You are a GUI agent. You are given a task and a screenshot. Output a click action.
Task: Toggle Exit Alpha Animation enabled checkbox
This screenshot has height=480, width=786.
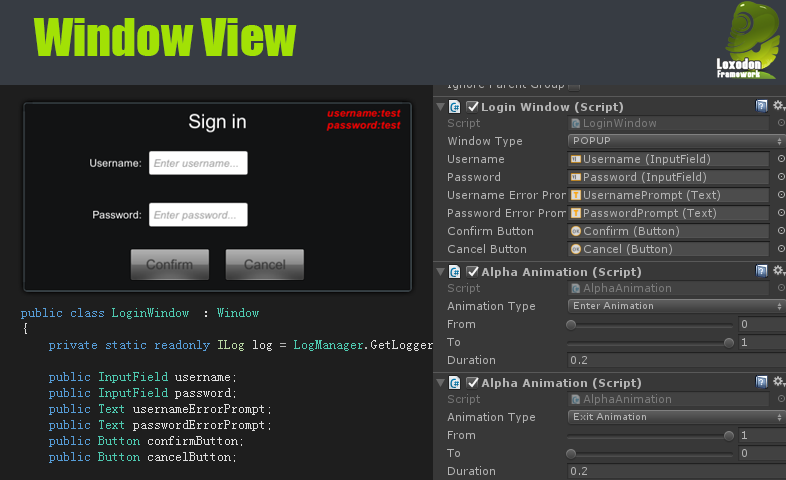pyautogui.click(x=472, y=383)
